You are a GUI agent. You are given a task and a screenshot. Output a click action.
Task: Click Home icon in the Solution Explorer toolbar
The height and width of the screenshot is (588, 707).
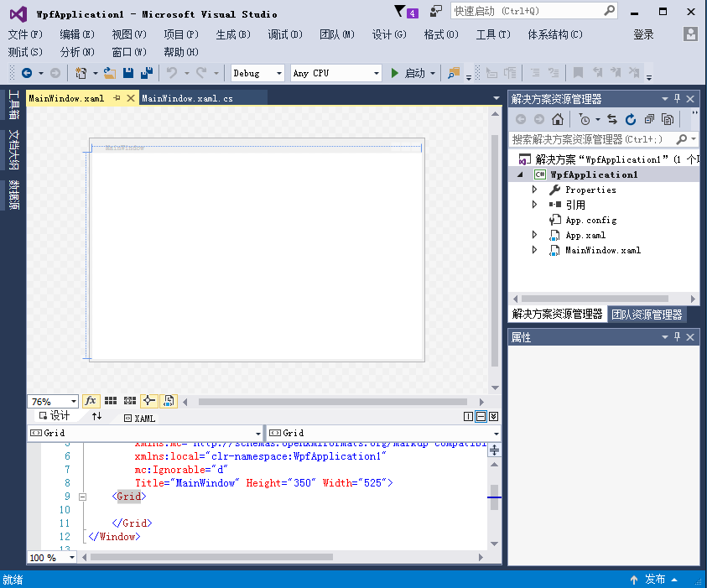pos(558,119)
